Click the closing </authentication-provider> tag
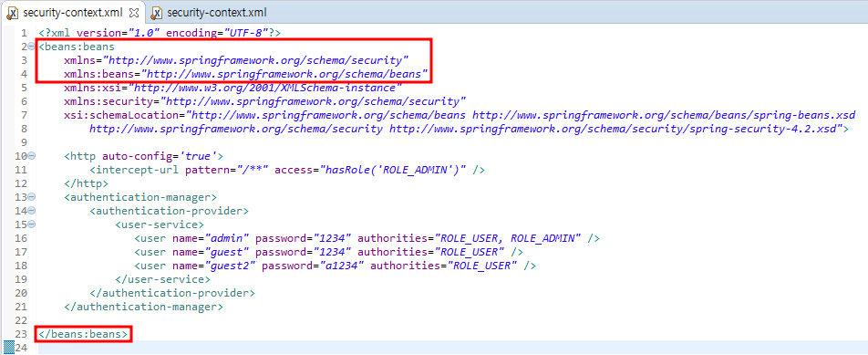The width and height of the screenshot is (868, 355). pos(172,293)
